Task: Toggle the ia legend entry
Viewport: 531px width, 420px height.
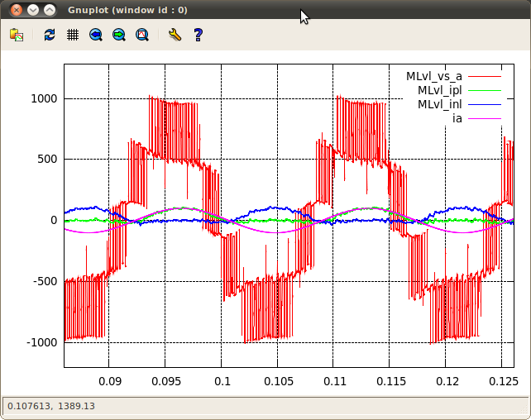Action: click(x=457, y=118)
